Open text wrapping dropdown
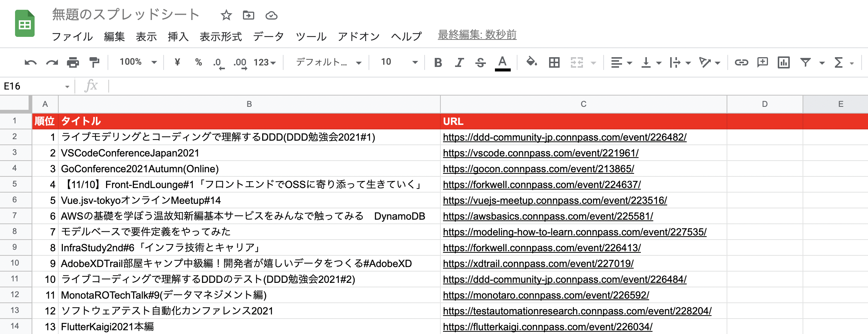This screenshot has height=334, width=868. coord(680,62)
